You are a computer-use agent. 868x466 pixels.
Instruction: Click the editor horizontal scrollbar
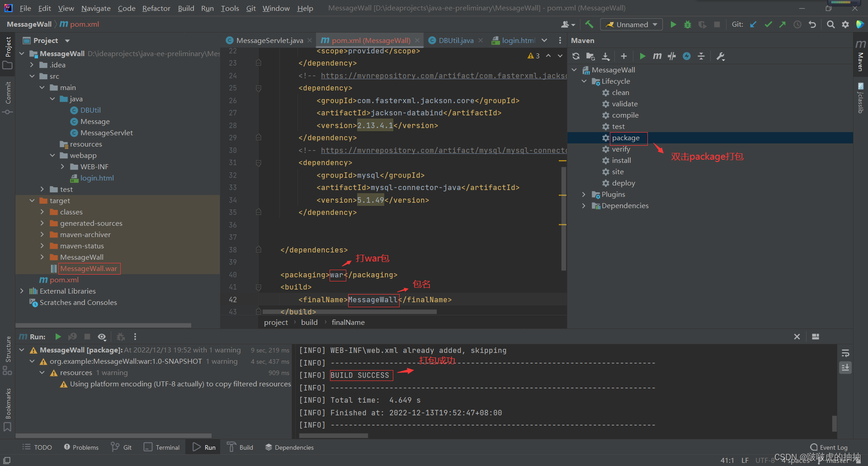(349, 312)
